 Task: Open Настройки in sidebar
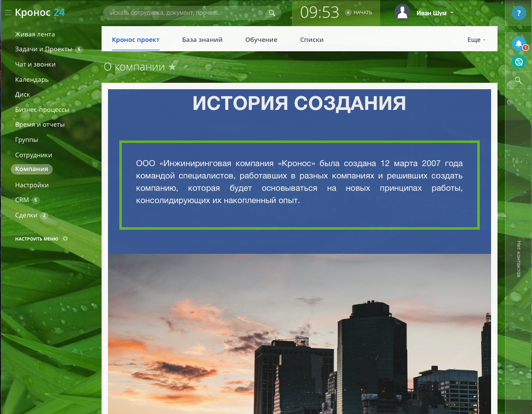click(32, 185)
